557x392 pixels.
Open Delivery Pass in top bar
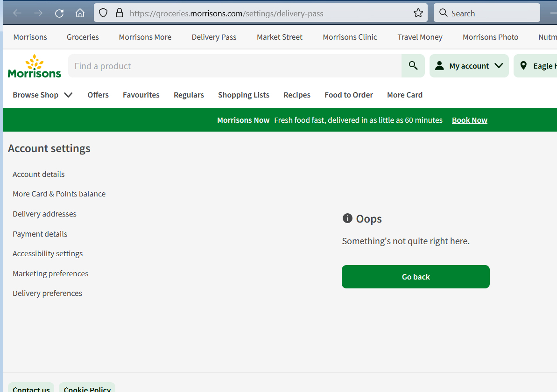(x=214, y=37)
